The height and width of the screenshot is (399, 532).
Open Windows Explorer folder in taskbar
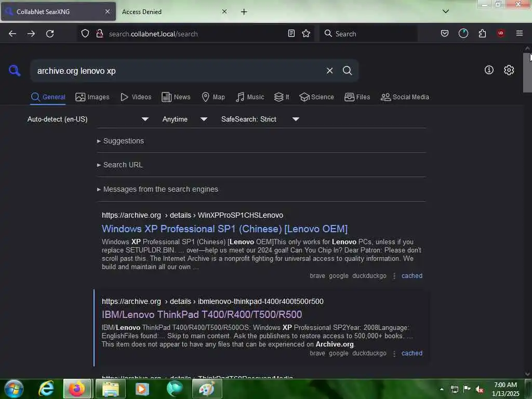(x=111, y=389)
